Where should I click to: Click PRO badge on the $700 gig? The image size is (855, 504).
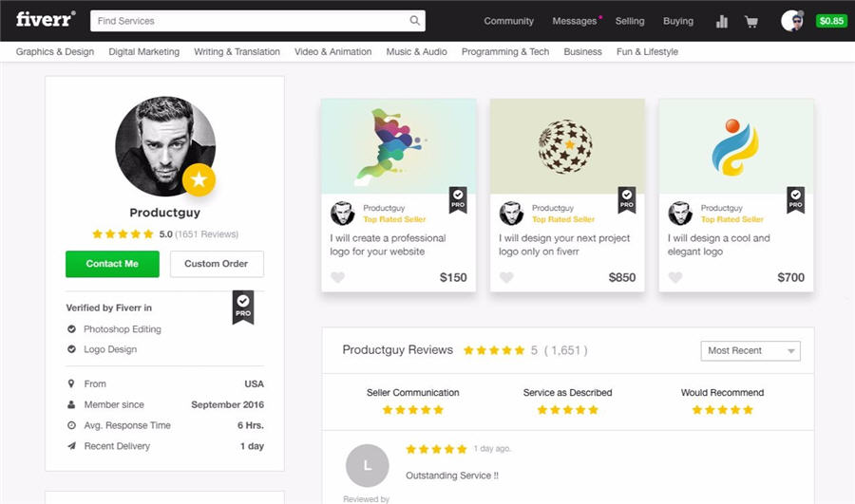tap(795, 200)
